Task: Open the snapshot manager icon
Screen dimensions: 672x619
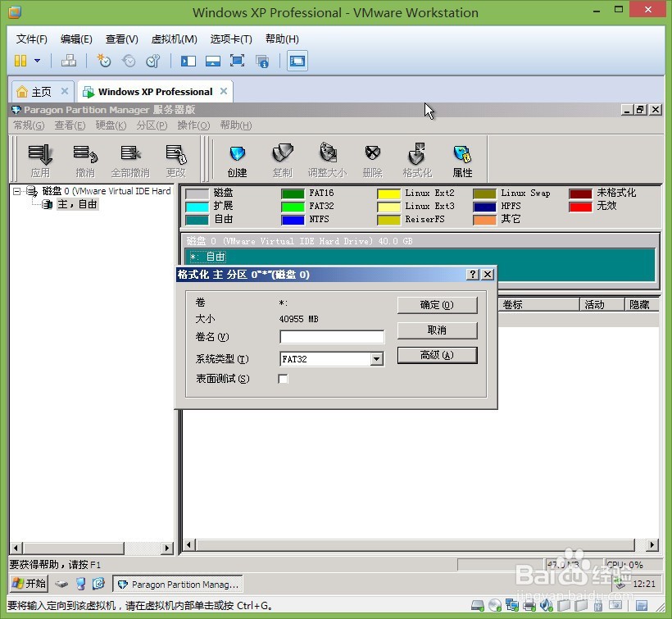Action: (153, 61)
